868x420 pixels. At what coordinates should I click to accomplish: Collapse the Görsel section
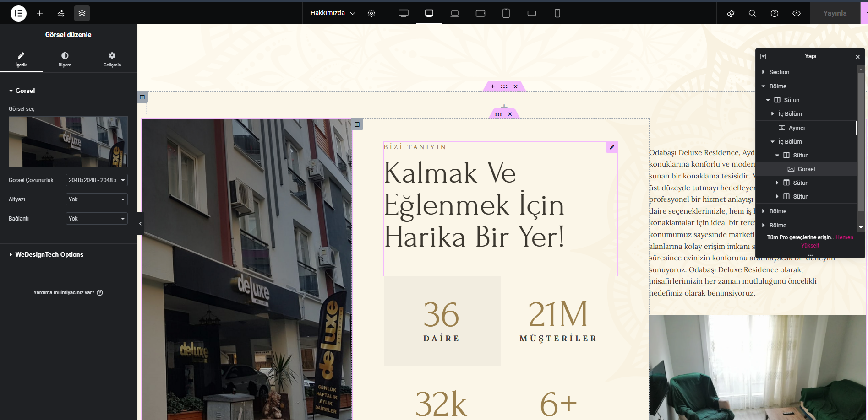pos(22,91)
